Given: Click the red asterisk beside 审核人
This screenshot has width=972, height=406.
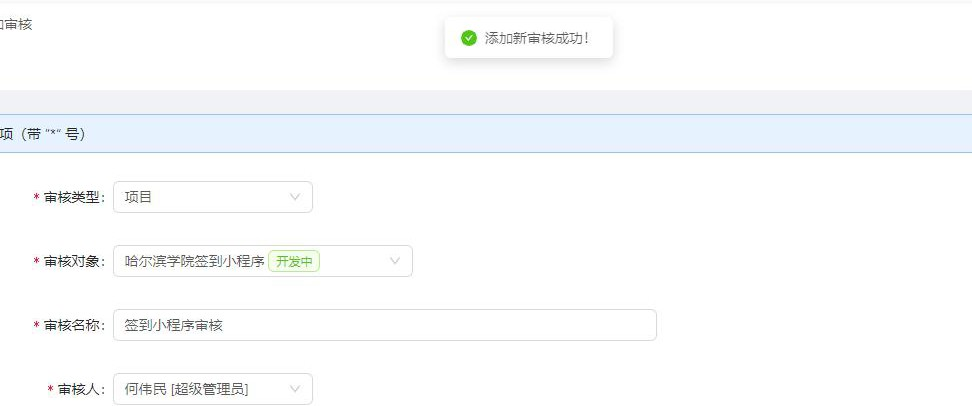Looking at the screenshot, I should pyautogui.click(x=51, y=390).
